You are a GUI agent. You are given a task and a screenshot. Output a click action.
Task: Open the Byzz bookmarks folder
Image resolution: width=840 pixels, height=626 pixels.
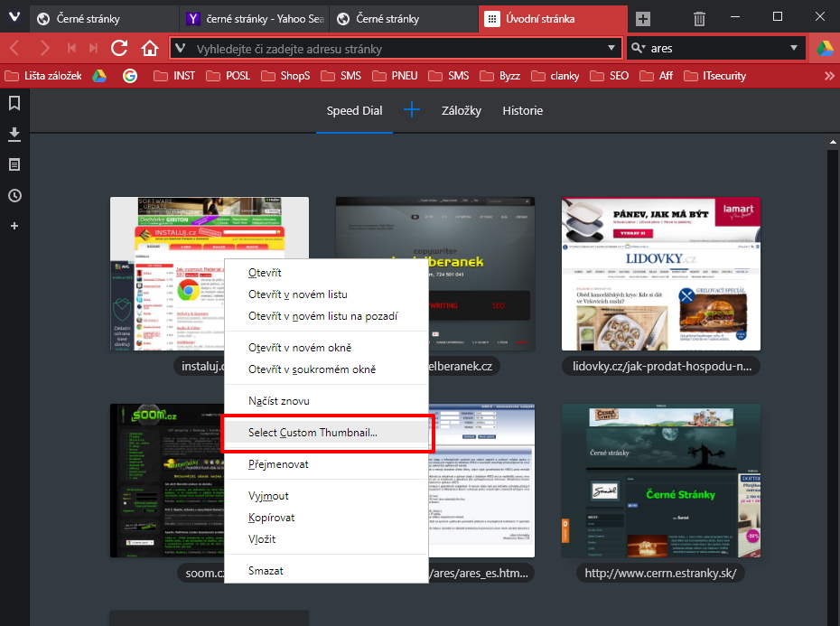click(x=499, y=76)
